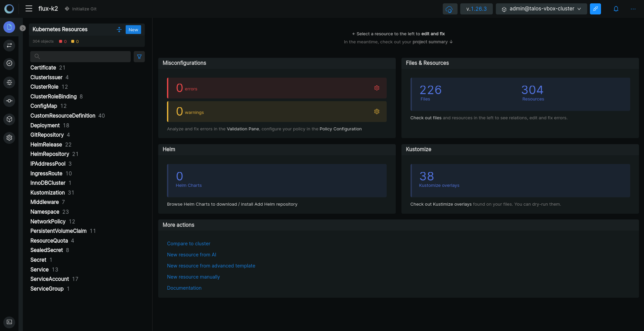644x331 pixels.
Task: Open the terminal icon at bottom left
Action: click(9, 322)
